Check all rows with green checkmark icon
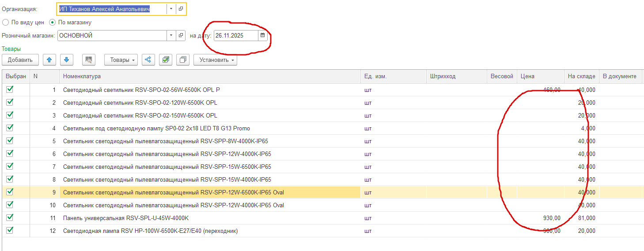Viewport: 644px width, 251px height. 166,60
